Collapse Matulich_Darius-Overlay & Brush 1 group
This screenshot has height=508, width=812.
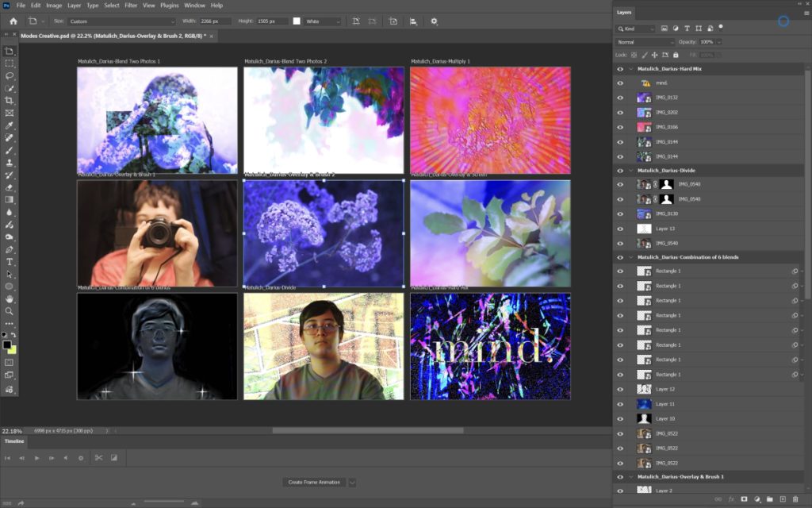click(x=630, y=476)
